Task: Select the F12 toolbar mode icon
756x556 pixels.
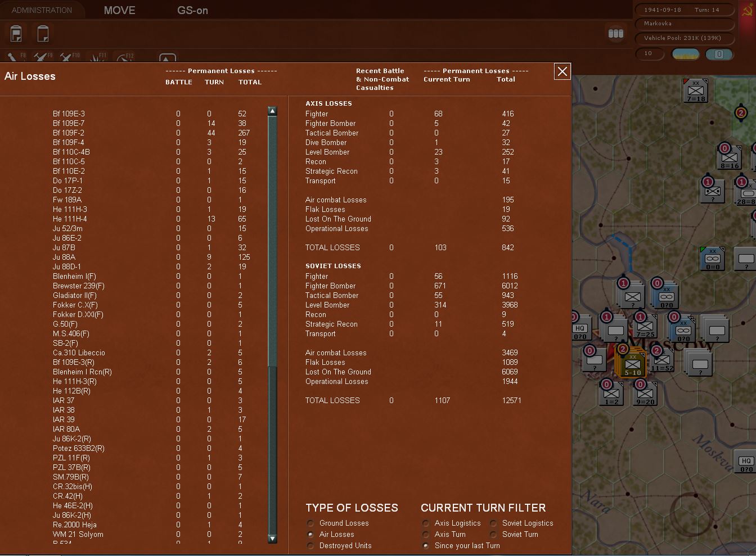Action: [x=125, y=57]
